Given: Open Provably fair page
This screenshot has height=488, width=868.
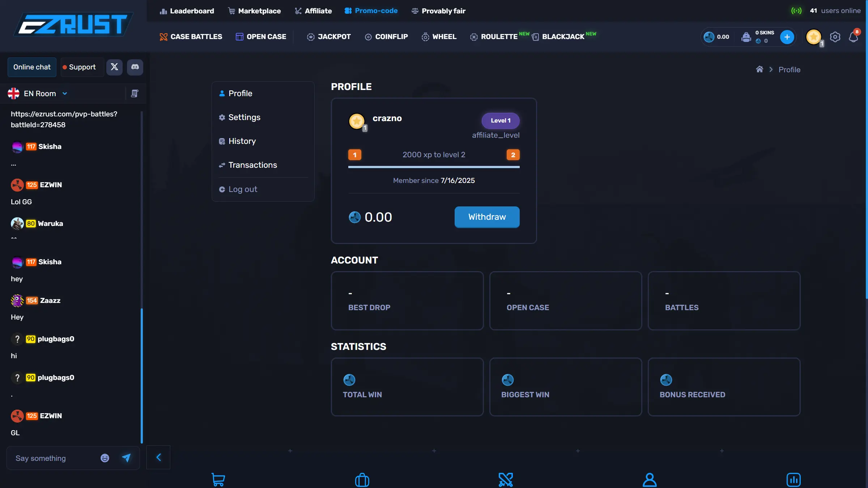Looking at the screenshot, I should [438, 11].
